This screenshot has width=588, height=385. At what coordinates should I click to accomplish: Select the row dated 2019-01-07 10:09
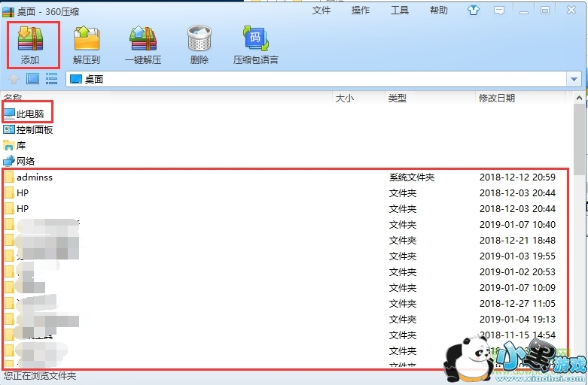point(286,288)
